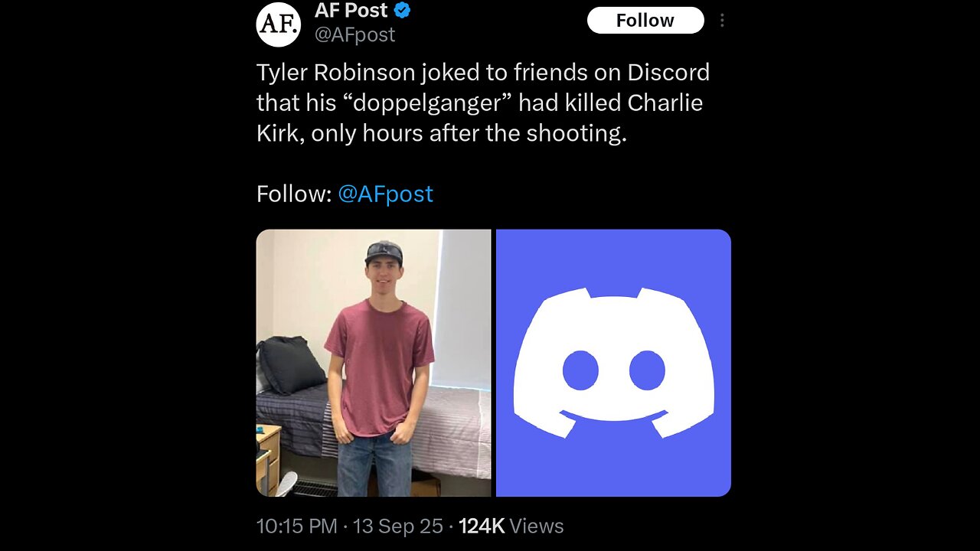Click the "Follow:" label before the mention
980x551 pixels.
coord(294,194)
